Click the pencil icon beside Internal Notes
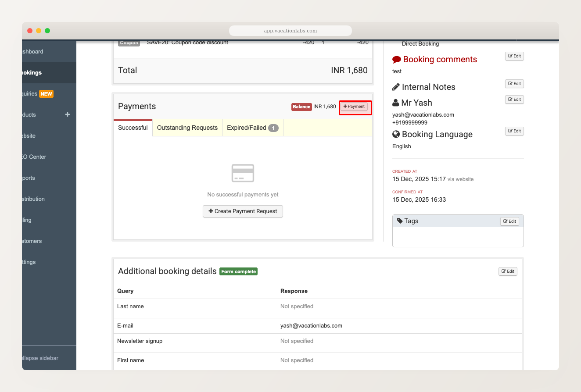The image size is (581, 392). pos(395,87)
